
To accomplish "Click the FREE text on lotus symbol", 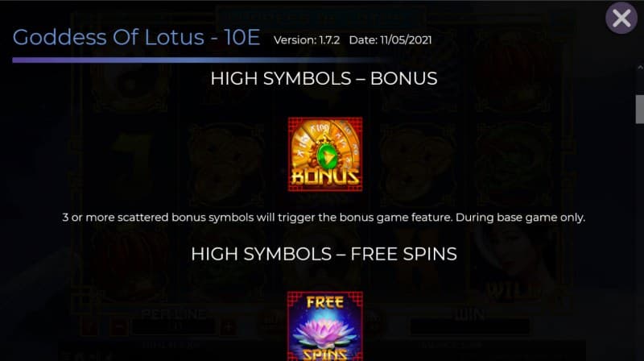I will point(325,303).
